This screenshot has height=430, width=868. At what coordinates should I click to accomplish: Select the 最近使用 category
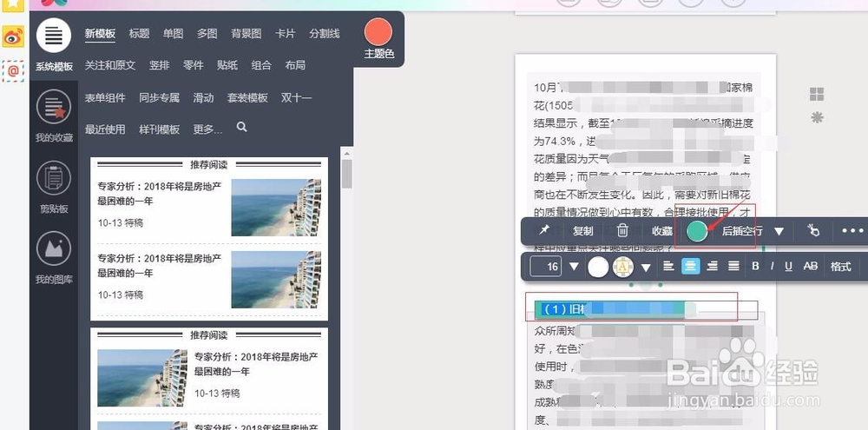[x=105, y=129]
